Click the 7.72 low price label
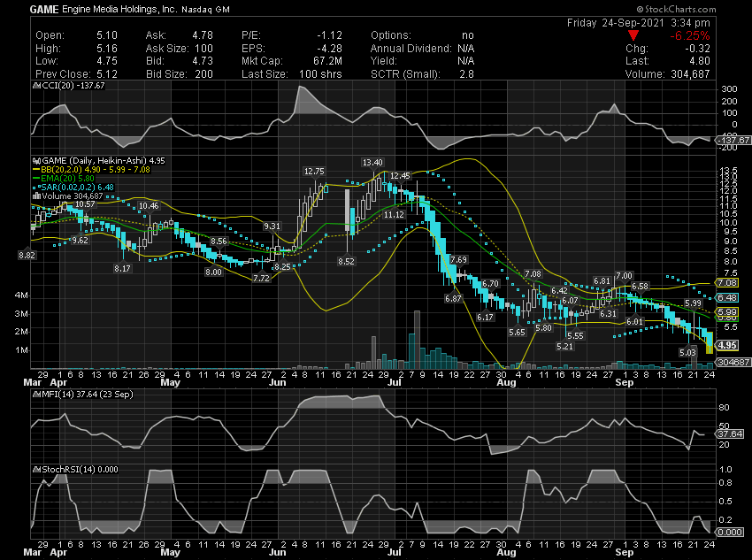Screen dimensions: 752x560 261,278
